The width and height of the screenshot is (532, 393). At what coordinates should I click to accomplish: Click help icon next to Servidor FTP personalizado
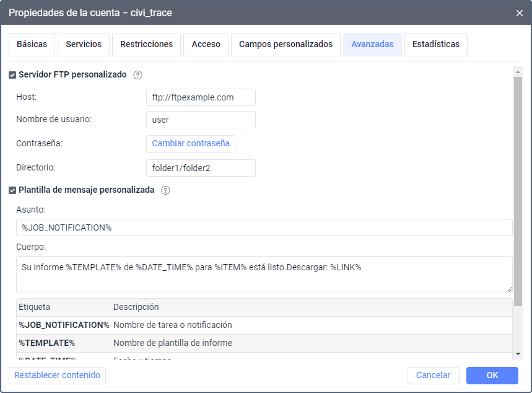[138, 75]
